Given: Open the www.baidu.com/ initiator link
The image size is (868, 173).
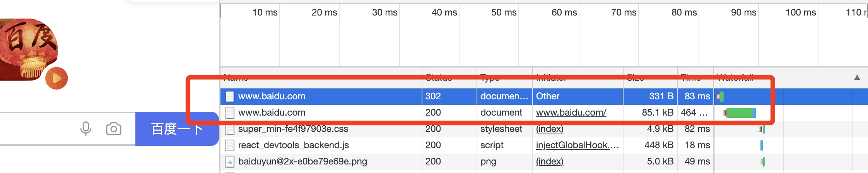Looking at the screenshot, I should (x=571, y=112).
